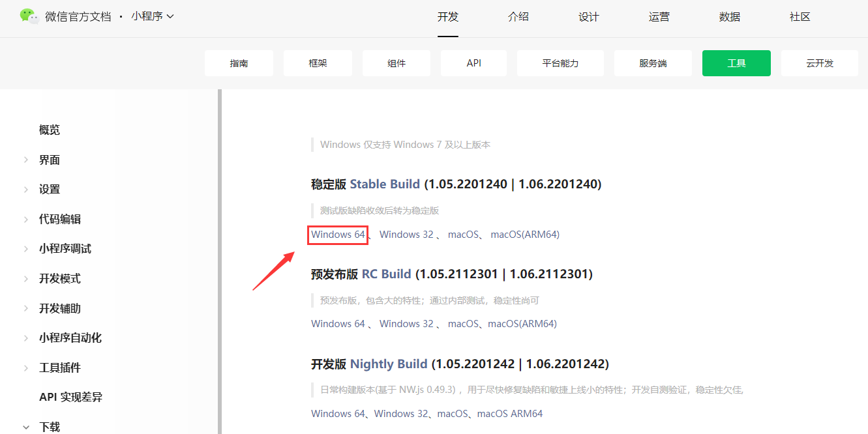Open the 框架 section button
868x434 pixels.
318,63
